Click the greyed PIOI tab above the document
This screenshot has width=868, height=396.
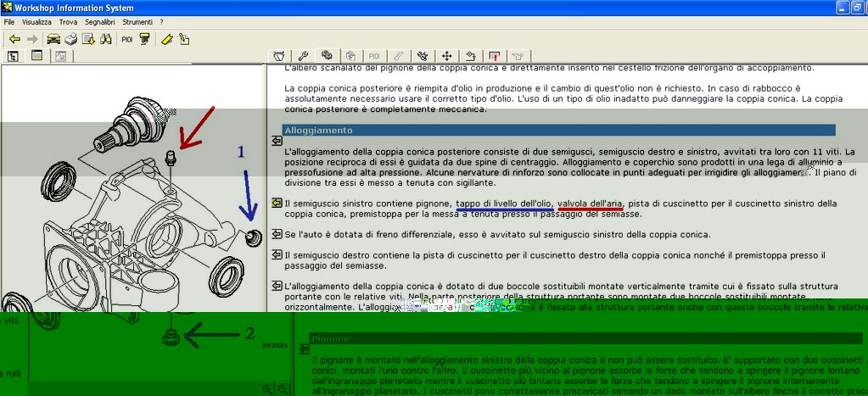pyautogui.click(x=375, y=56)
